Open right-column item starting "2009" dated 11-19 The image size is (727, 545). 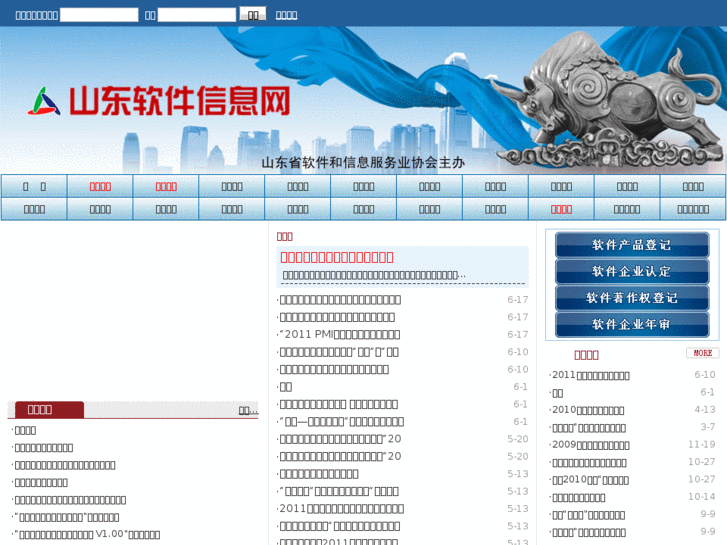(x=589, y=445)
